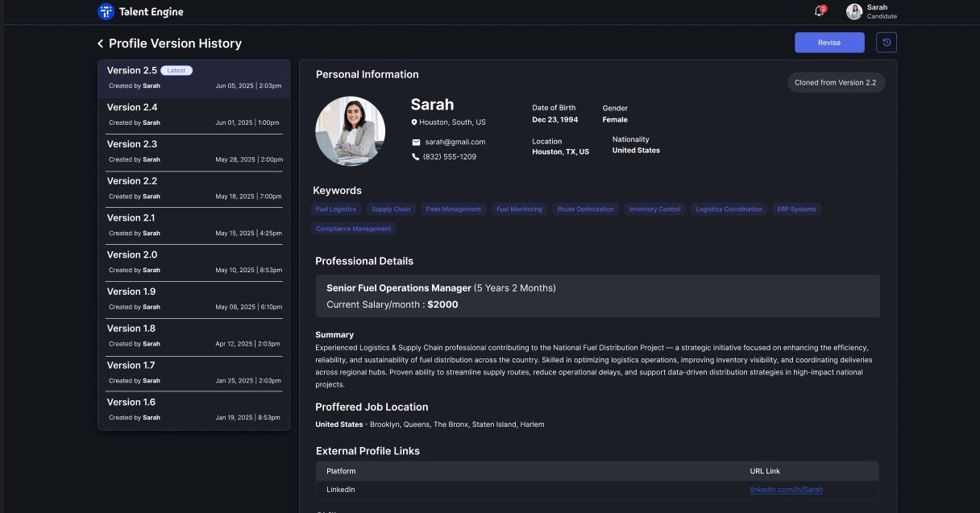Click the email envelope icon
Viewport: 980px width, 513px height.
(x=416, y=142)
